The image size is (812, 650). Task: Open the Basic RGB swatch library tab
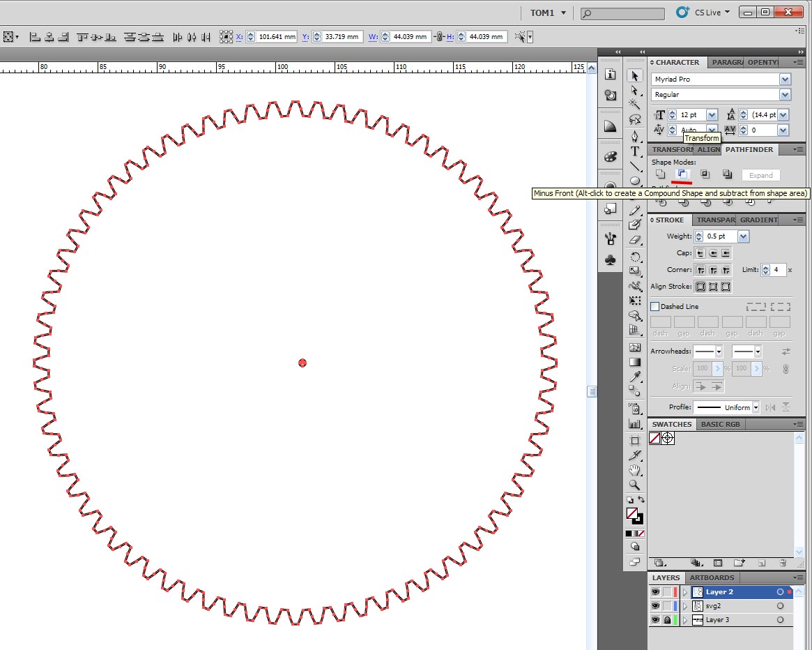point(720,424)
